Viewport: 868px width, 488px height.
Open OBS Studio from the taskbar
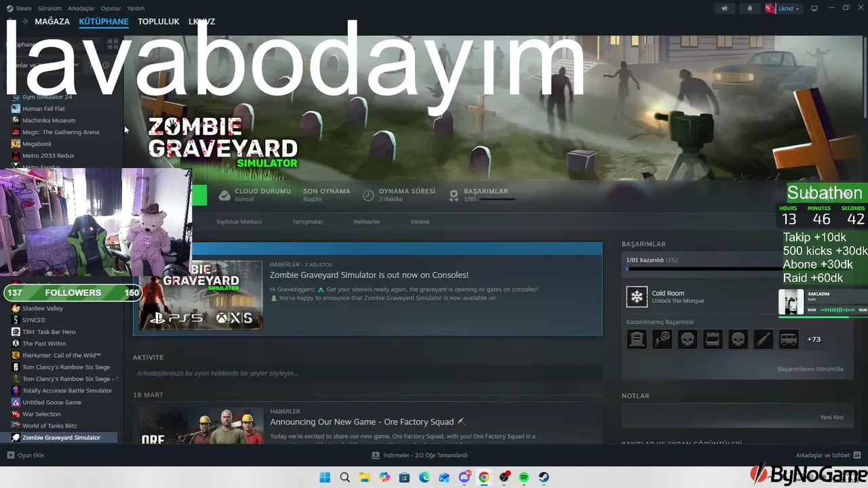coord(505,477)
